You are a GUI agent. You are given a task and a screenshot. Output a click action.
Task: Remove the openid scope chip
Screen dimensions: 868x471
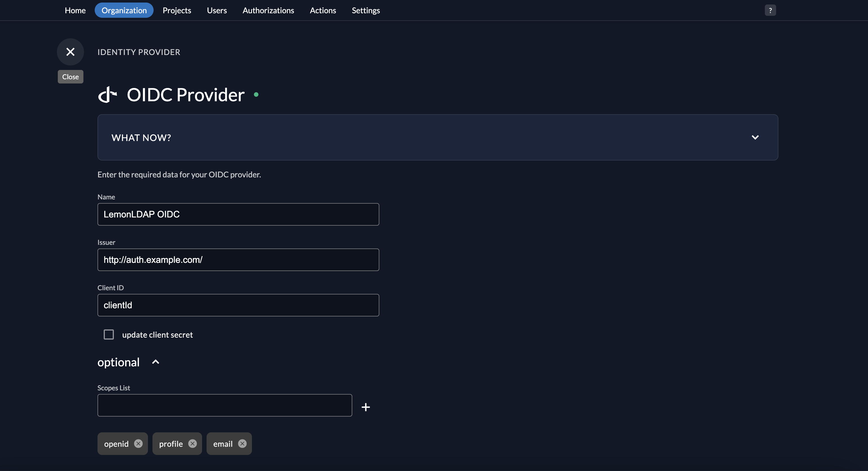pyautogui.click(x=138, y=443)
